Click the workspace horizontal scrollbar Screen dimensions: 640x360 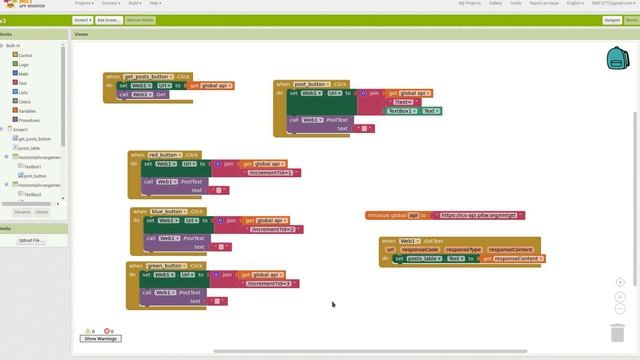click(370, 351)
